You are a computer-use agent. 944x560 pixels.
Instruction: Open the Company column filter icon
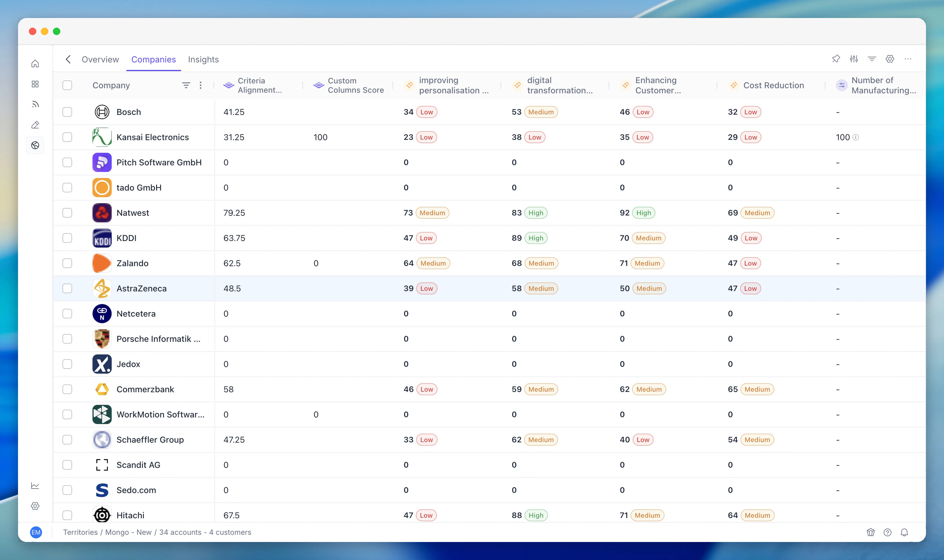[186, 85]
